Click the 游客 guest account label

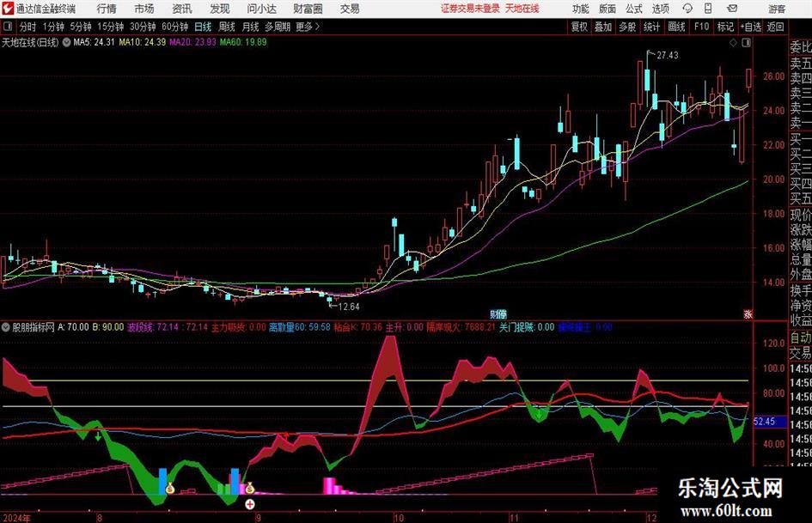(777, 9)
